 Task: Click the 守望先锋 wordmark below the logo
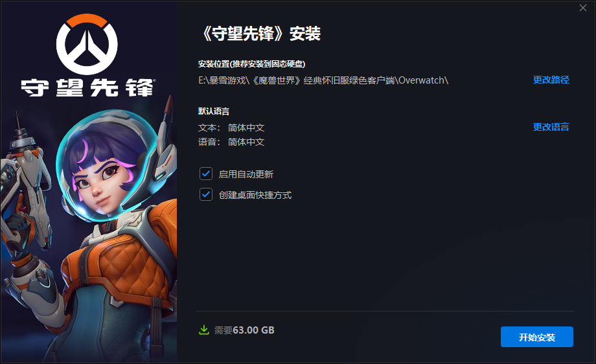click(88, 88)
